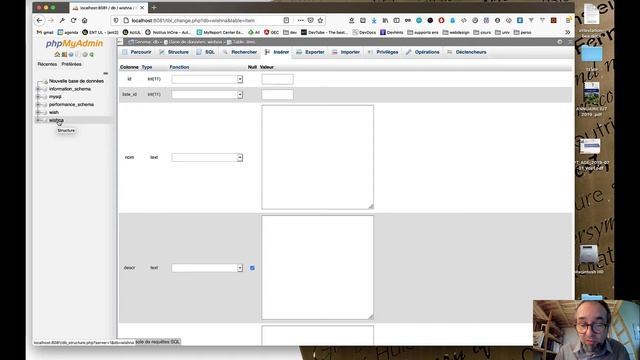Click the descr value text area
The image size is (640, 360).
coord(318,267)
